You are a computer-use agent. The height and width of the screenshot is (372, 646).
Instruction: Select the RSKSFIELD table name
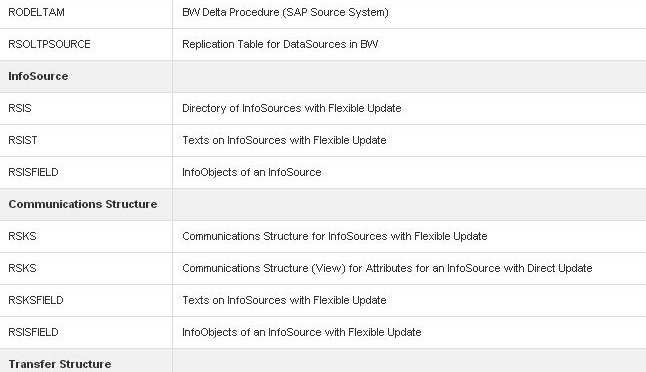point(36,300)
